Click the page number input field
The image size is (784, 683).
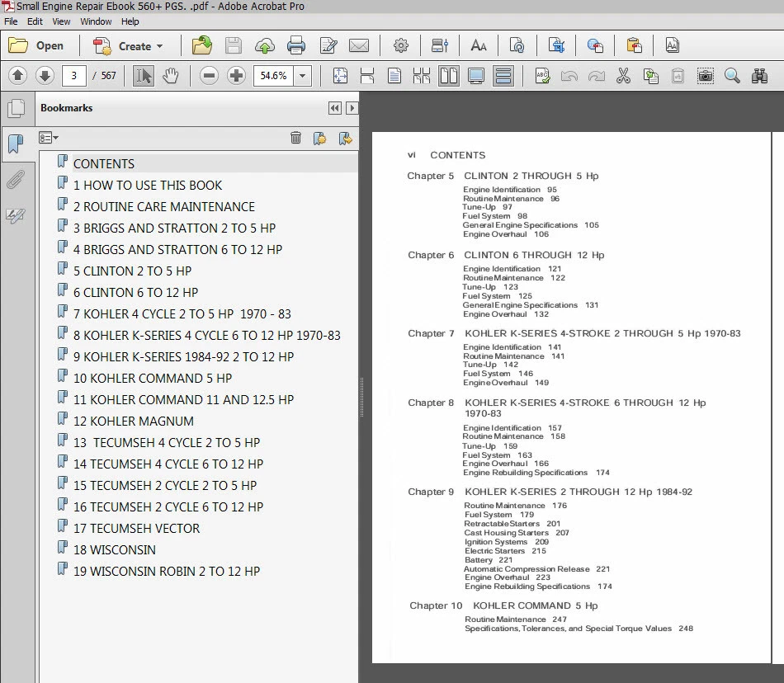pos(74,76)
